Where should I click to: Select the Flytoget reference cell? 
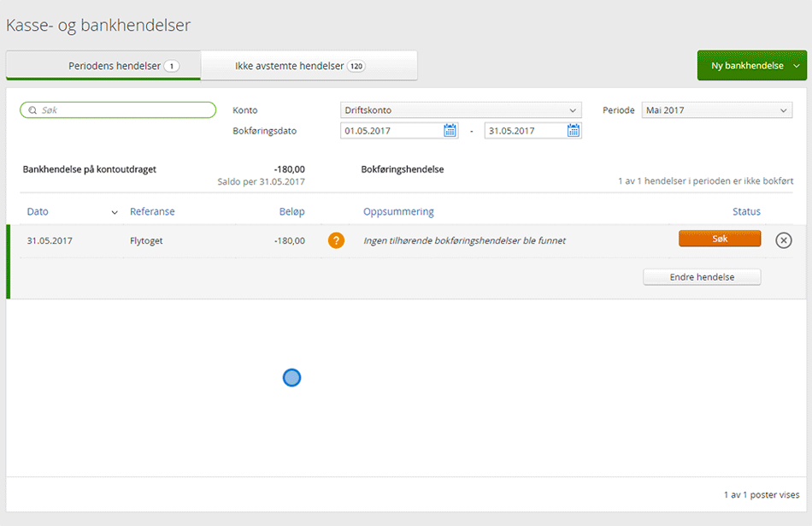point(146,240)
